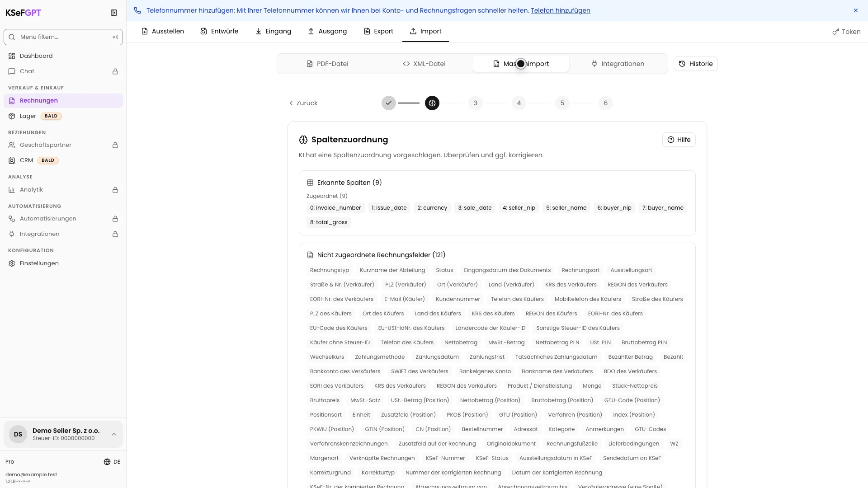868x488 pixels.
Task: Open the Ausgang tab
Action: tap(327, 31)
